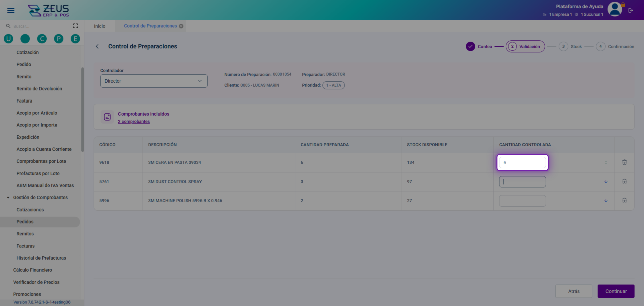644x306 pixels.
Task: Open Prefacturas por Lote
Action: 38,173
